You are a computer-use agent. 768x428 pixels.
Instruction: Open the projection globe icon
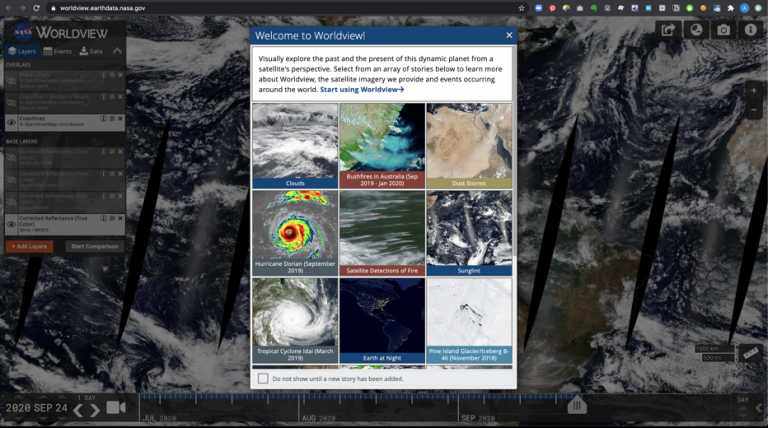tap(696, 30)
